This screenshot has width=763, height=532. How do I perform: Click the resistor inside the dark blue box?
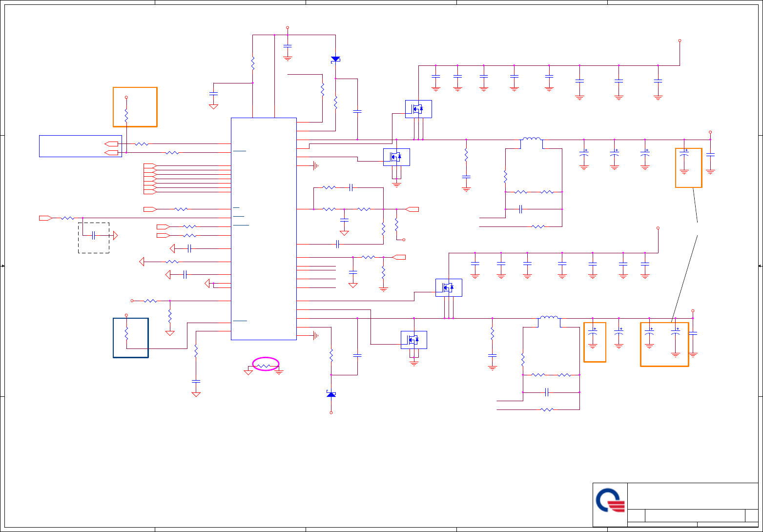[126, 334]
